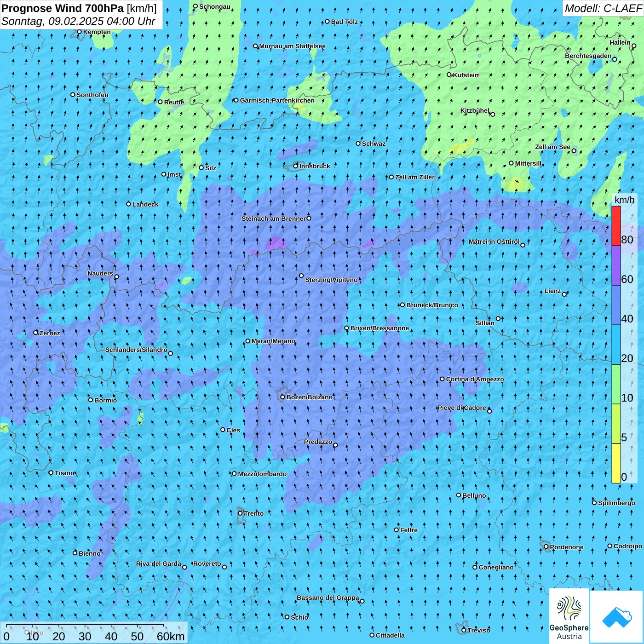Viewport: 644px width, 644px height.
Task: Click the blue cloud logo icon
Action: [x=617, y=617]
